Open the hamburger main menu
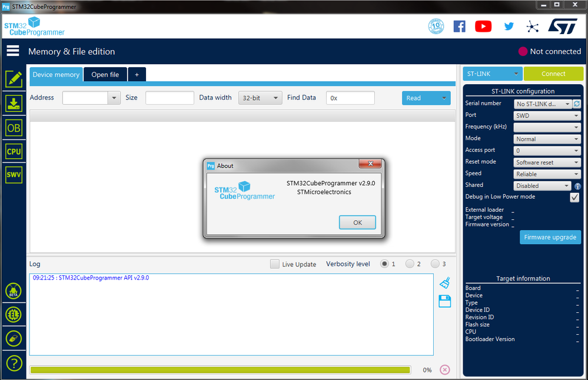588x380 pixels. [13, 51]
